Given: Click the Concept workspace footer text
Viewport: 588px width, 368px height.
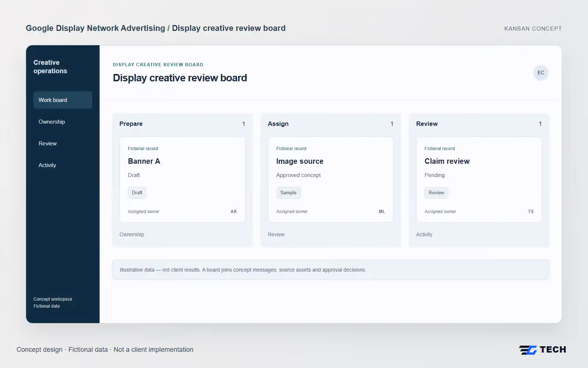Looking at the screenshot, I should tap(53, 299).
